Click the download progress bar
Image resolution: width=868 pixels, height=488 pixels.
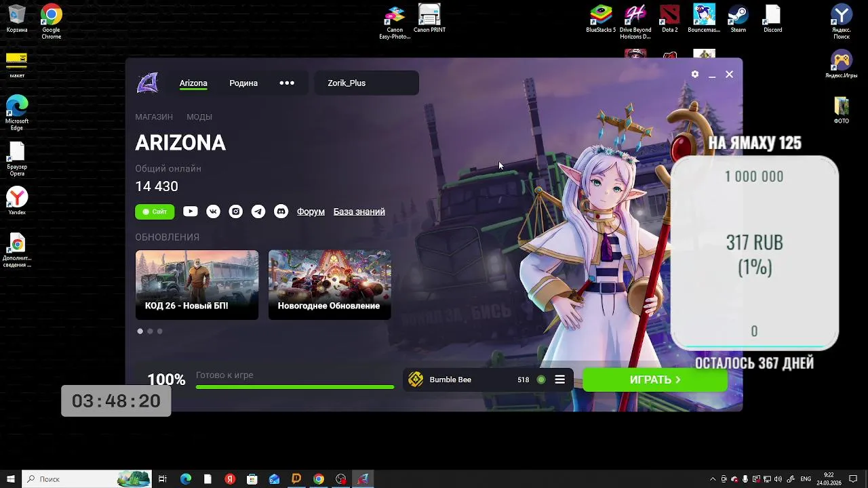295,387
